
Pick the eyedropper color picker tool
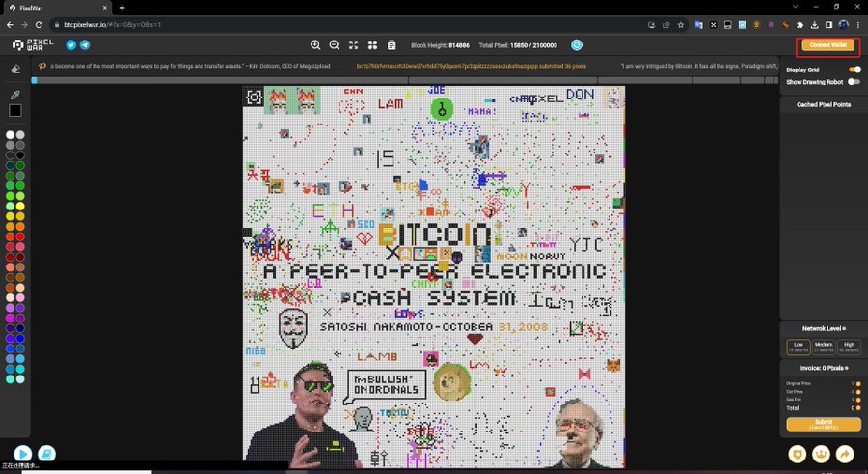(14, 95)
